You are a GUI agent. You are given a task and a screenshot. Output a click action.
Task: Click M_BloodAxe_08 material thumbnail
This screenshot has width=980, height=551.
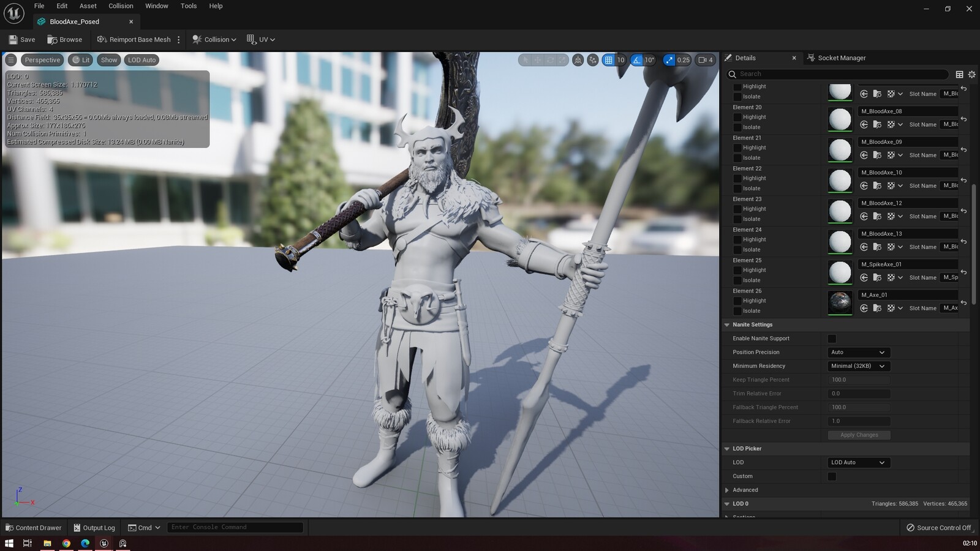pyautogui.click(x=840, y=119)
